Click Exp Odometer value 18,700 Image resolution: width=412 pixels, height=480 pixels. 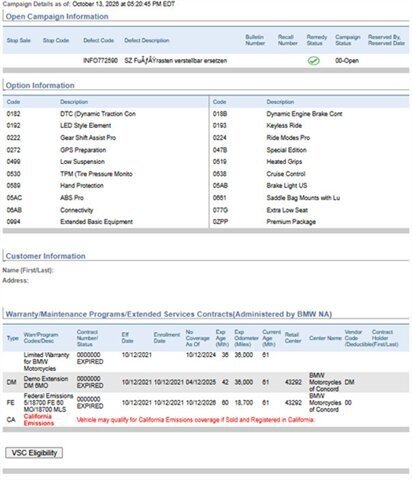(x=244, y=403)
